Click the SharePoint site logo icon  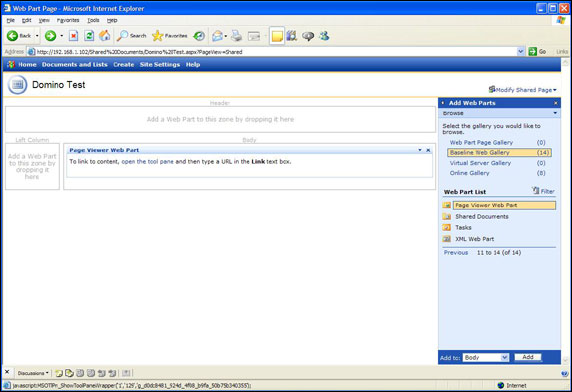pyautogui.click(x=11, y=65)
